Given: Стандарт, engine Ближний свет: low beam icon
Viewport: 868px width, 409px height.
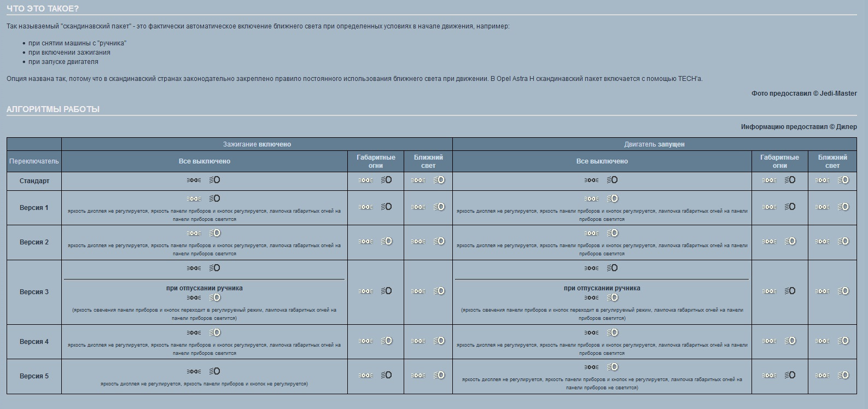Looking at the screenshot, I should click(x=843, y=180).
